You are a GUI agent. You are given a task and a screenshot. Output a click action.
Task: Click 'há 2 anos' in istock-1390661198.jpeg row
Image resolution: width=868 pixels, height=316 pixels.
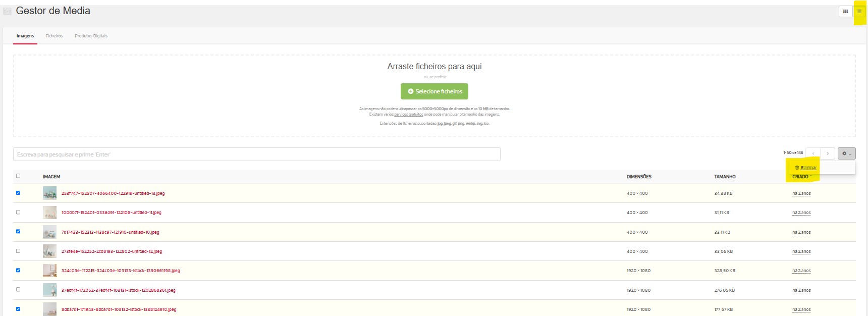(801, 271)
